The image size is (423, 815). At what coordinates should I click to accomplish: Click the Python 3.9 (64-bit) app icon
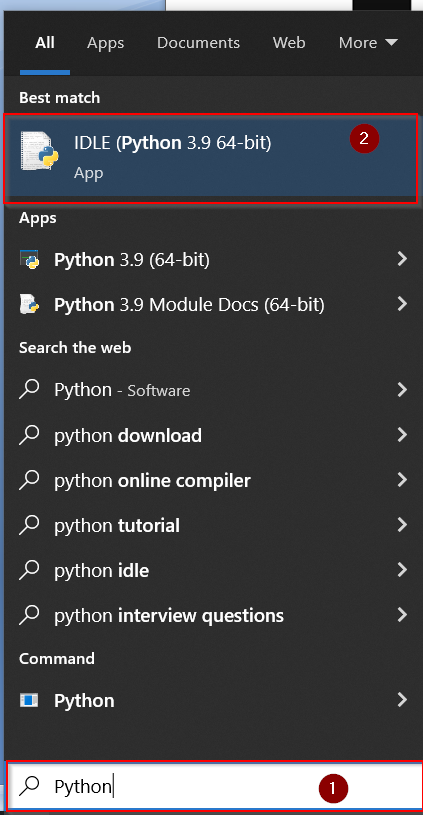[x=30, y=259]
